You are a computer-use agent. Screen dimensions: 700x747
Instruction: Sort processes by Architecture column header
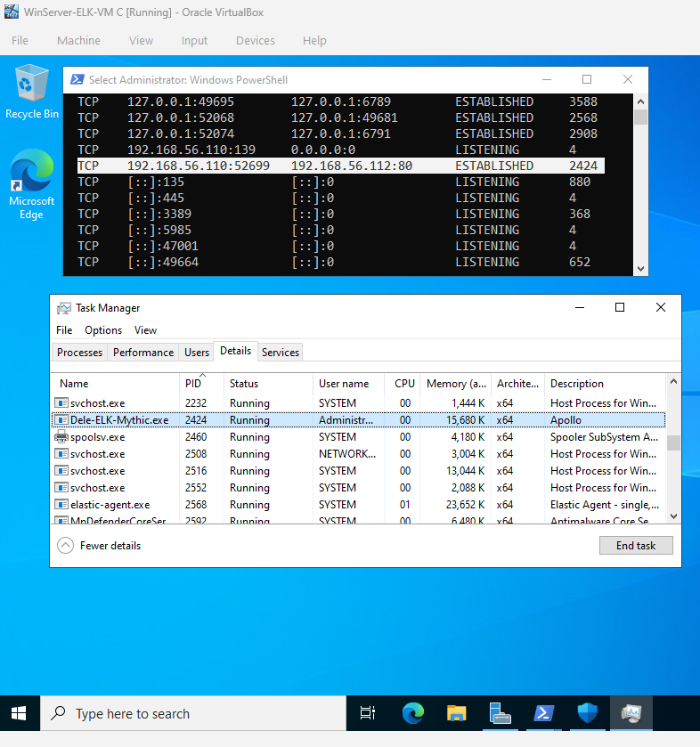(x=517, y=384)
